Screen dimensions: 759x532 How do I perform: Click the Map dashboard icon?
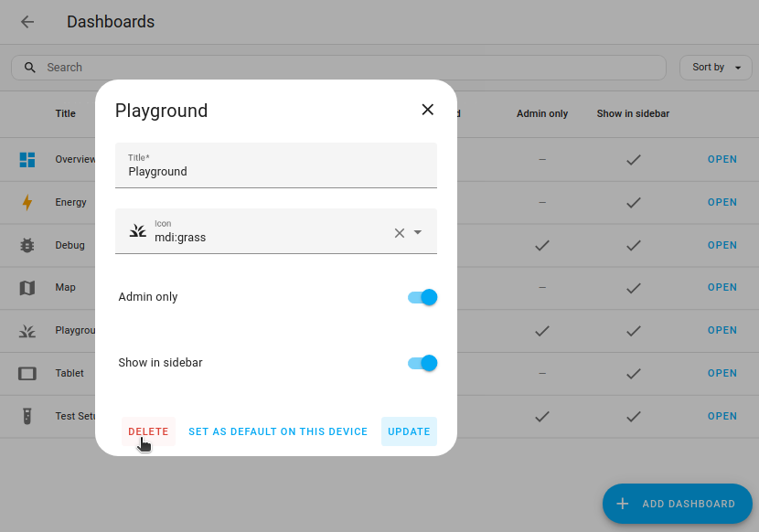pyautogui.click(x=27, y=288)
